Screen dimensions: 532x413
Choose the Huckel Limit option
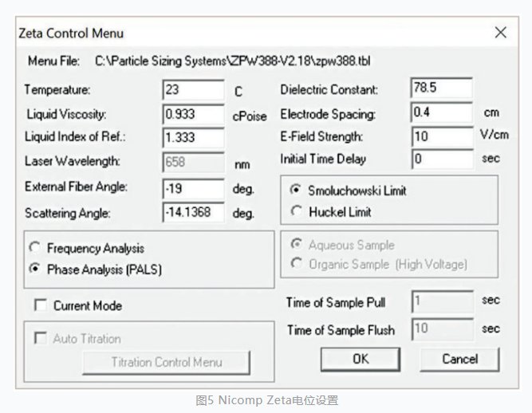click(x=296, y=212)
